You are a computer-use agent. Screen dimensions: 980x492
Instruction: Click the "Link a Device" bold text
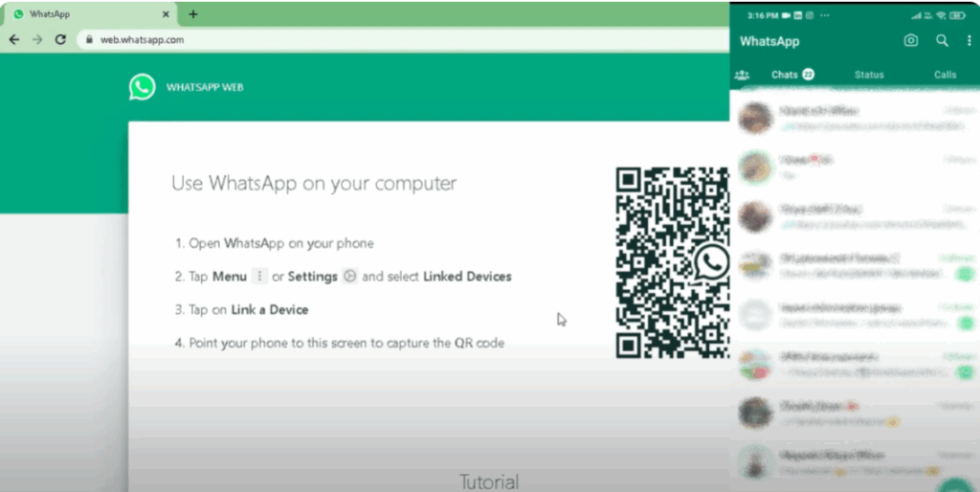point(269,309)
